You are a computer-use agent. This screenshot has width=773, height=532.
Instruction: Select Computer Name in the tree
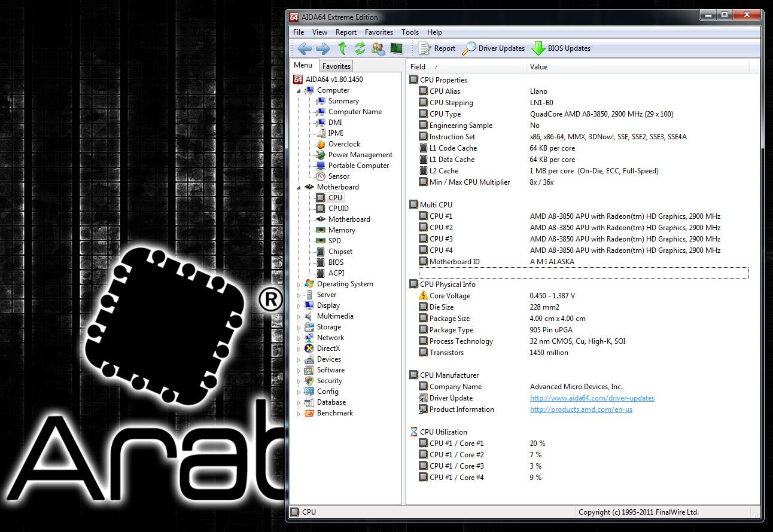[x=355, y=112]
